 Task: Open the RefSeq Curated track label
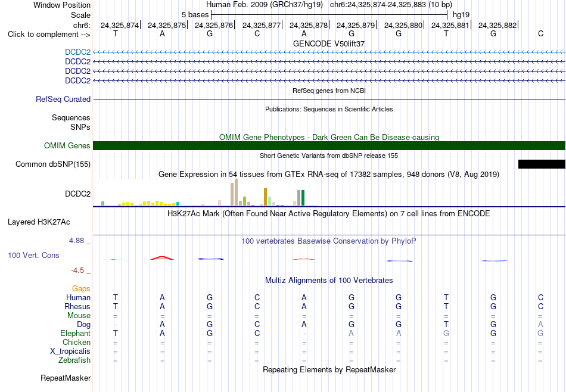tap(63, 99)
